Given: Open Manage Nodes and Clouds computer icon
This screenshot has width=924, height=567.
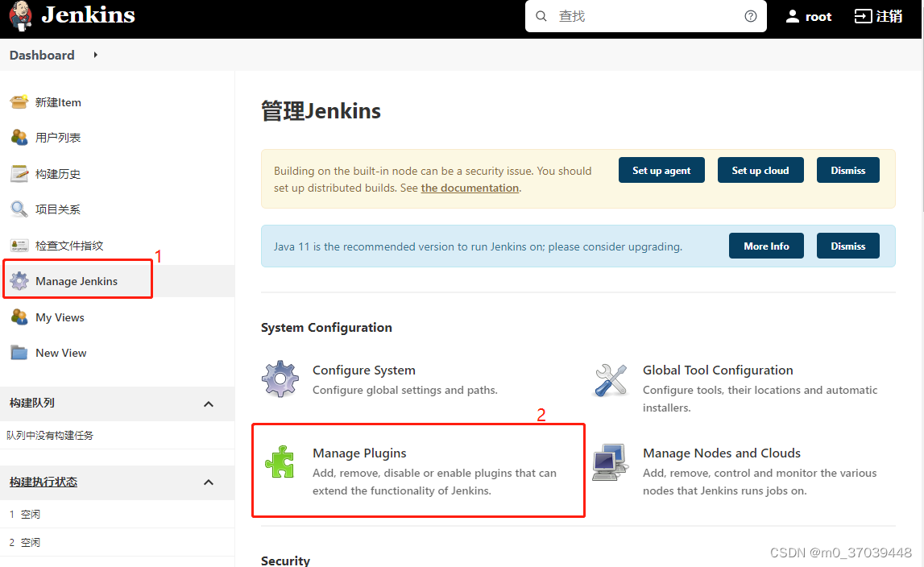Looking at the screenshot, I should coord(611,461).
